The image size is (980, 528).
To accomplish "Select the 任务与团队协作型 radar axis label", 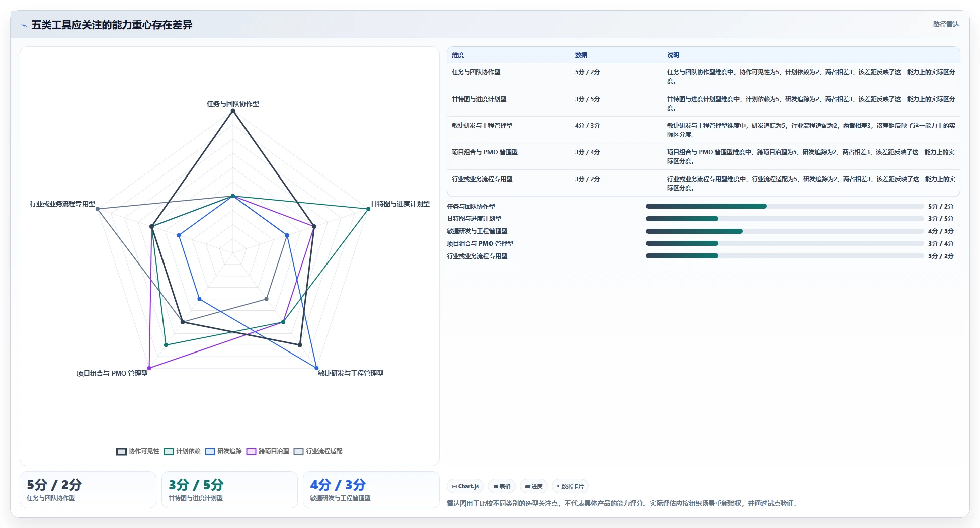I will (x=232, y=104).
